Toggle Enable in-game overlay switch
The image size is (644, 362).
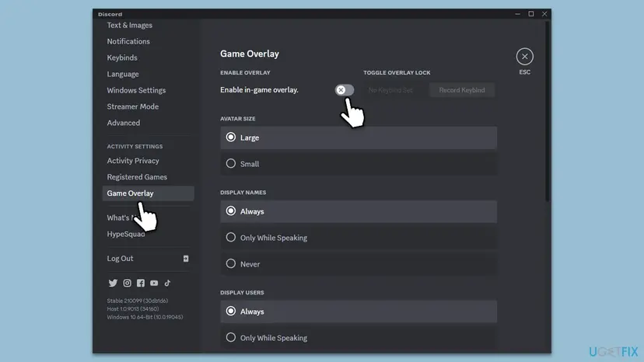(345, 90)
